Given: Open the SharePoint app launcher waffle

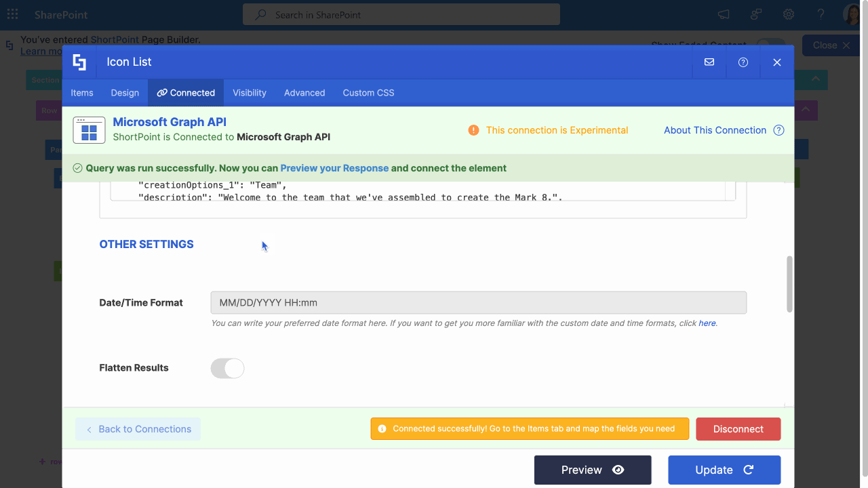Looking at the screenshot, I should 12,14.
